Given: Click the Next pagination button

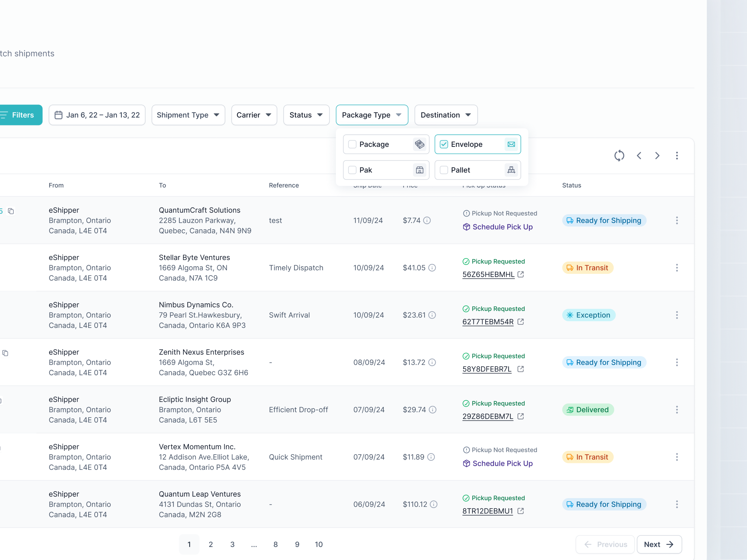Looking at the screenshot, I should tap(659, 544).
